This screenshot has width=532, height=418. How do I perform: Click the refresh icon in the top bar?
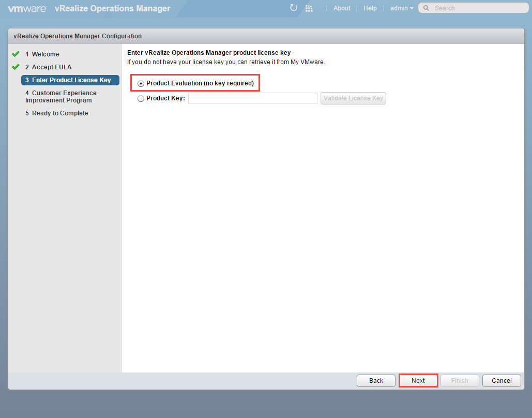point(294,8)
